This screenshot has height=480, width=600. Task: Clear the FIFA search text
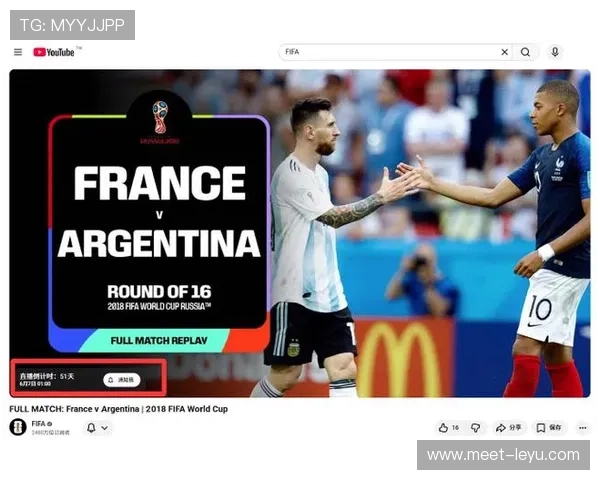[x=504, y=52]
